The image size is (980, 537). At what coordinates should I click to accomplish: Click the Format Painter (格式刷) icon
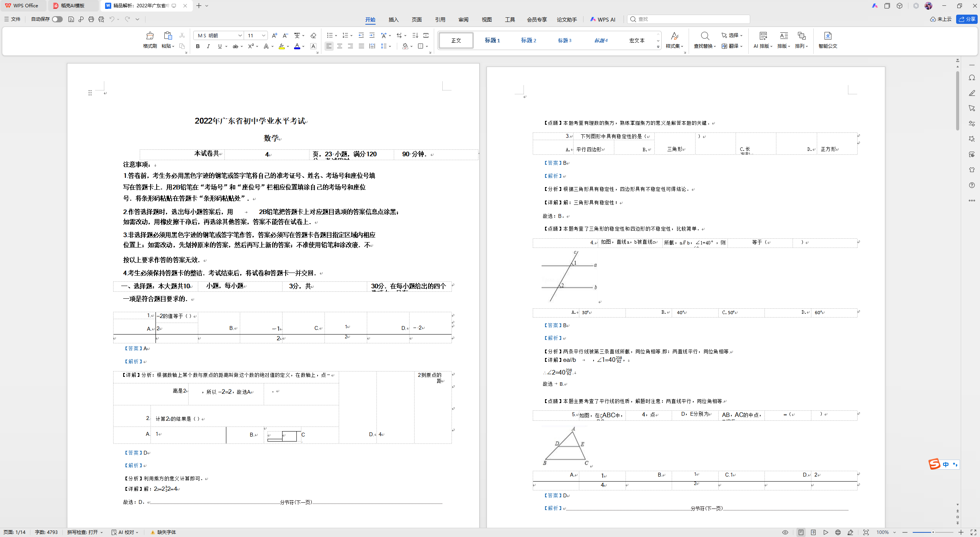point(150,36)
